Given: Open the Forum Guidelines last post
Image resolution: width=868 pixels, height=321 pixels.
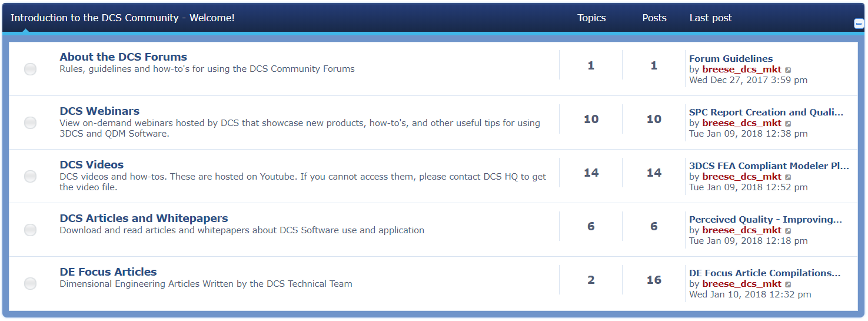Looking at the screenshot, I should (x=731, y=58).
